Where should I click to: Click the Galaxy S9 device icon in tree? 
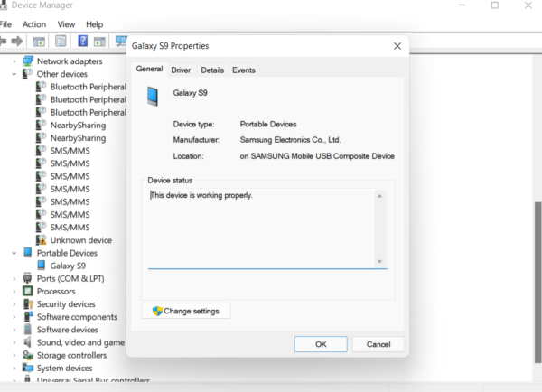point(41,266)
